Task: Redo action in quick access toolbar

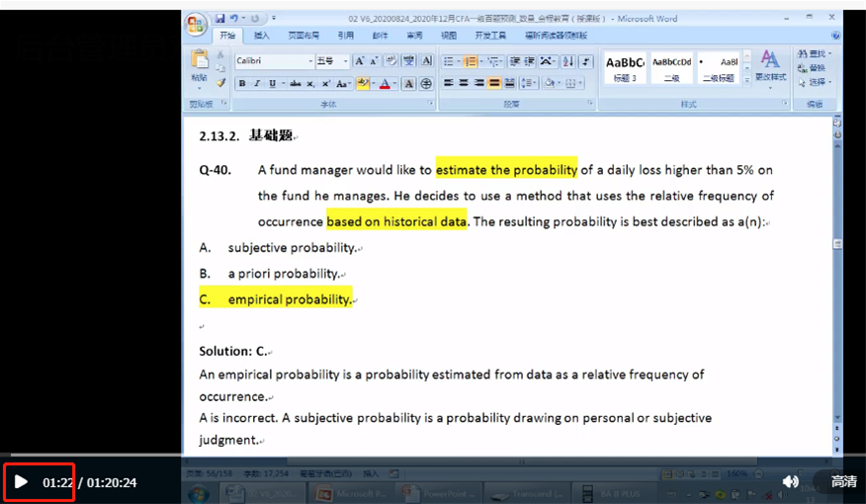Action: 255,18
